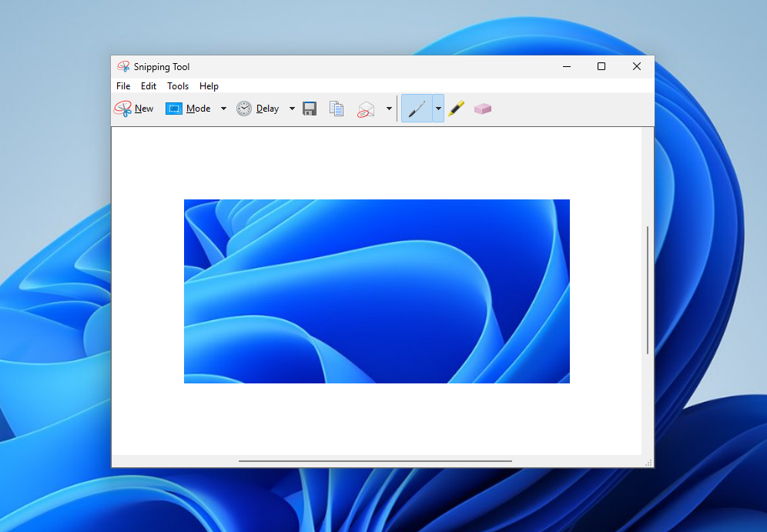Select the Eraser tool

[x=482, y=108]
